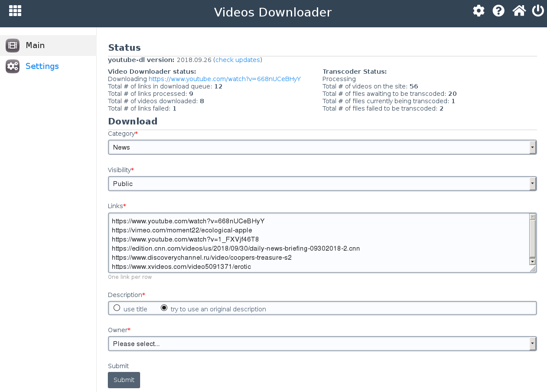Image resolution: width=547 pixels, height=392 pixels.
Task: Open the Settings sidebar item
Action: [42, 66]
